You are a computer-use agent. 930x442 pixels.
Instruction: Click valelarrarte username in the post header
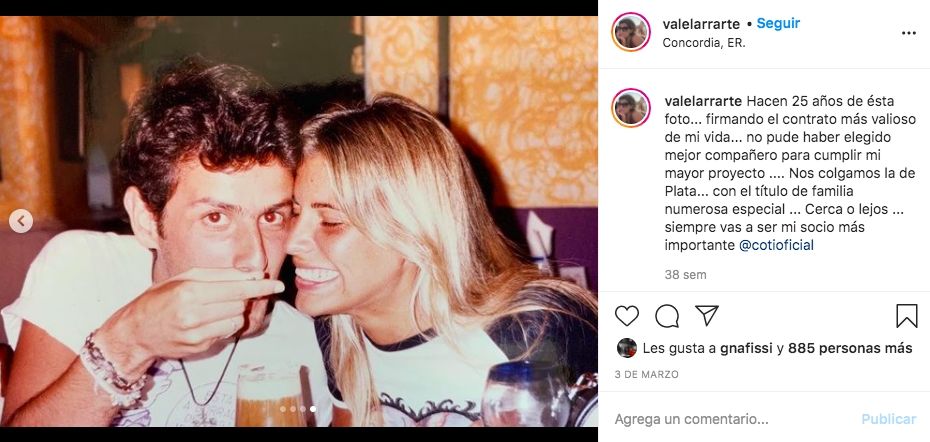coord(699,23)
